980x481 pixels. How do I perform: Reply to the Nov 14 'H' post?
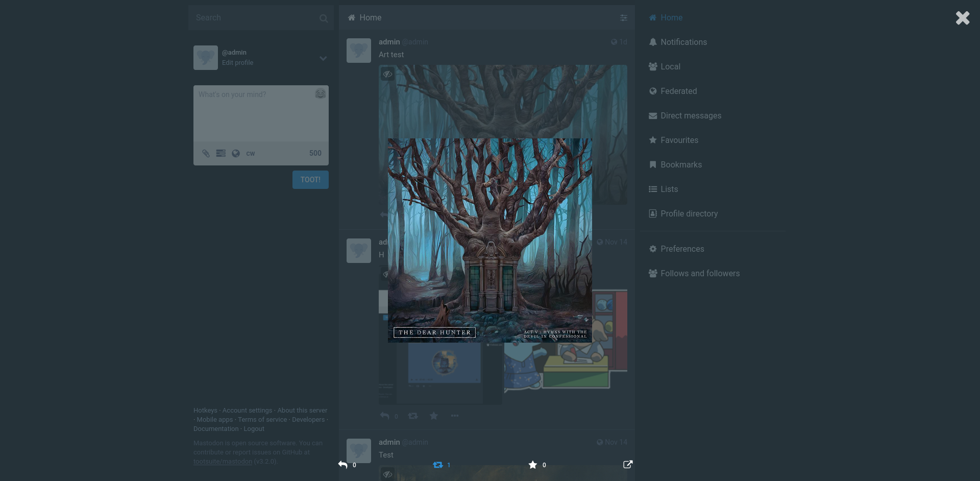pyautogui.click(x=385, y=416)
